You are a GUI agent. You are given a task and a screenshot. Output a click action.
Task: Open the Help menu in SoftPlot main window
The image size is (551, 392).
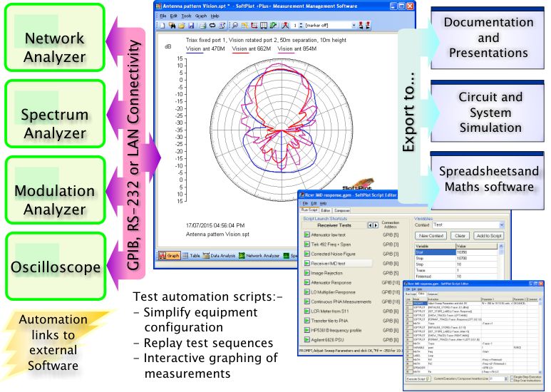click(x=215, y=16)
